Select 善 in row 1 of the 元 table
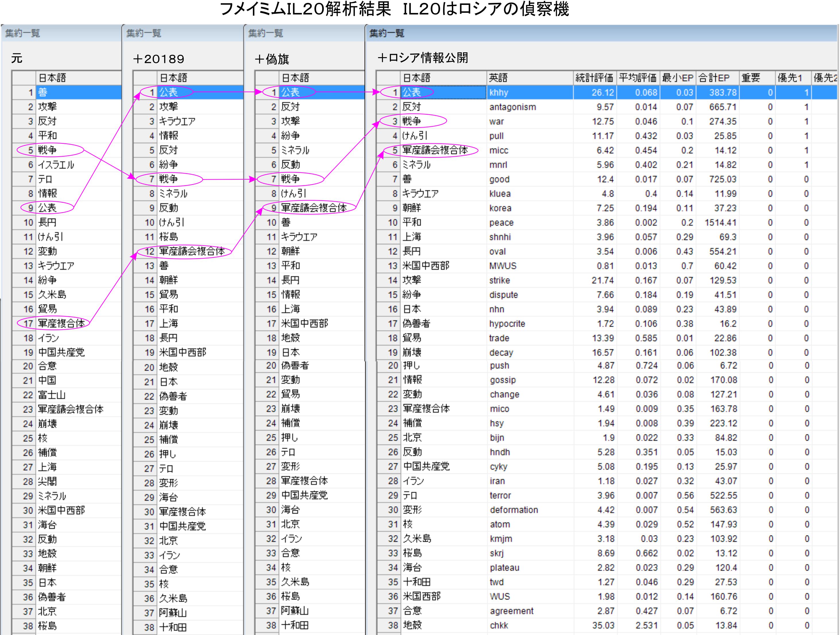The width and height of the screenshot is (840, 635). [42, 92]
